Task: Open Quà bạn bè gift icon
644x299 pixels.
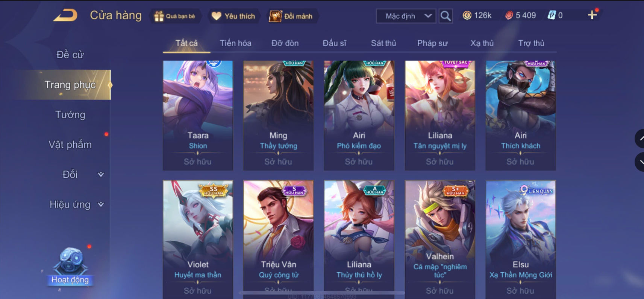Action: pyautogui.click(x=159, y=16)
